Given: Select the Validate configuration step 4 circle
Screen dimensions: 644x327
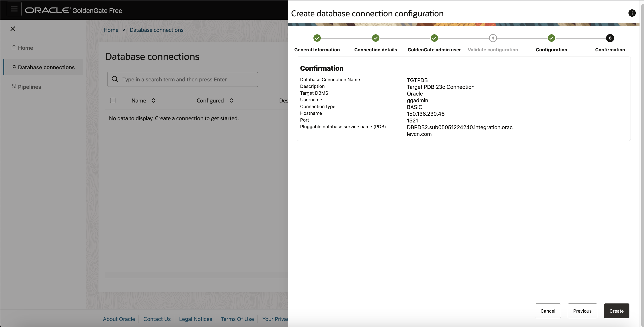Looking at the screenshot, I should 493,38.
